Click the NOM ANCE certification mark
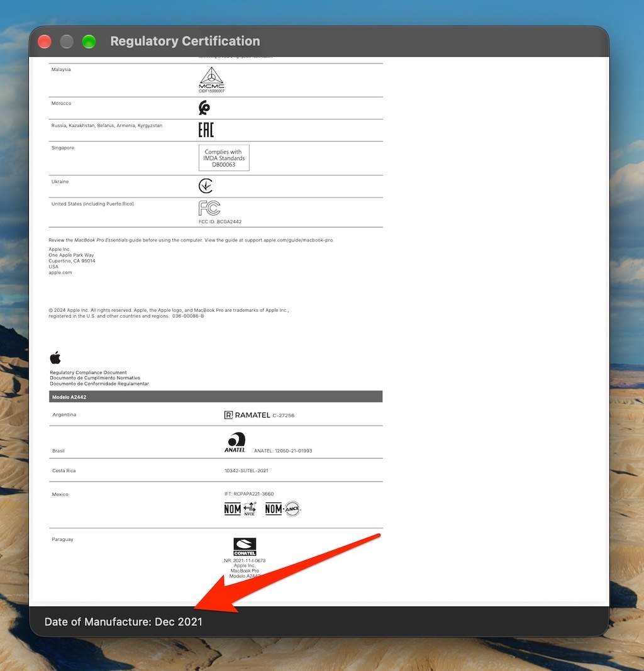This screenshot has width=644, height=671. (x=283, y=509)
